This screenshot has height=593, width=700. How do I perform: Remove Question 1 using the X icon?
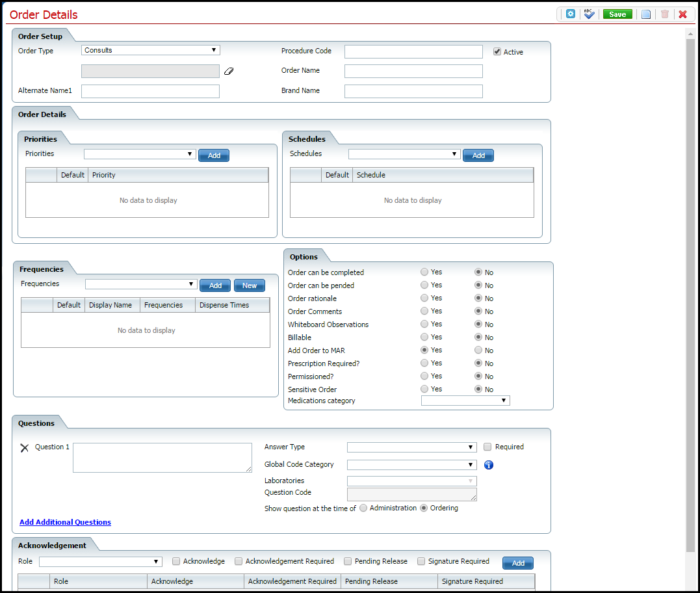coord(25,447)
